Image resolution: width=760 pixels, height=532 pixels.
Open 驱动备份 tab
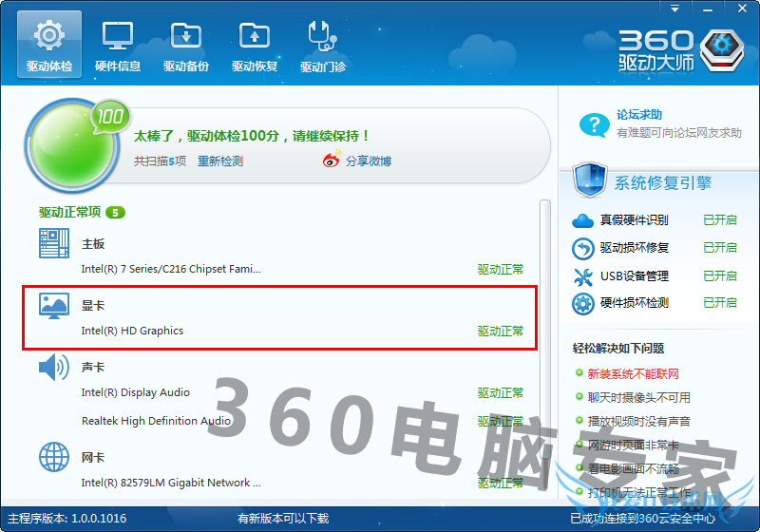pyautogui.click(x=186, y=45)
